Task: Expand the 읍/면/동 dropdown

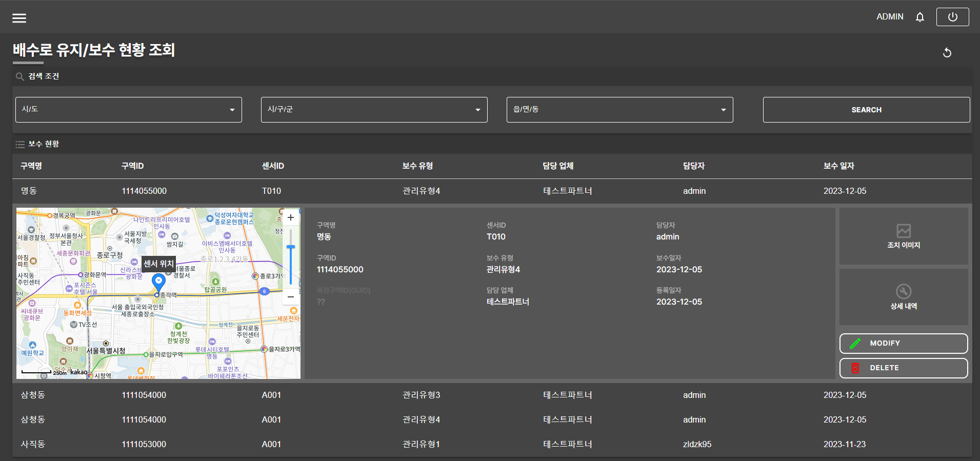Action: [620, 110]
